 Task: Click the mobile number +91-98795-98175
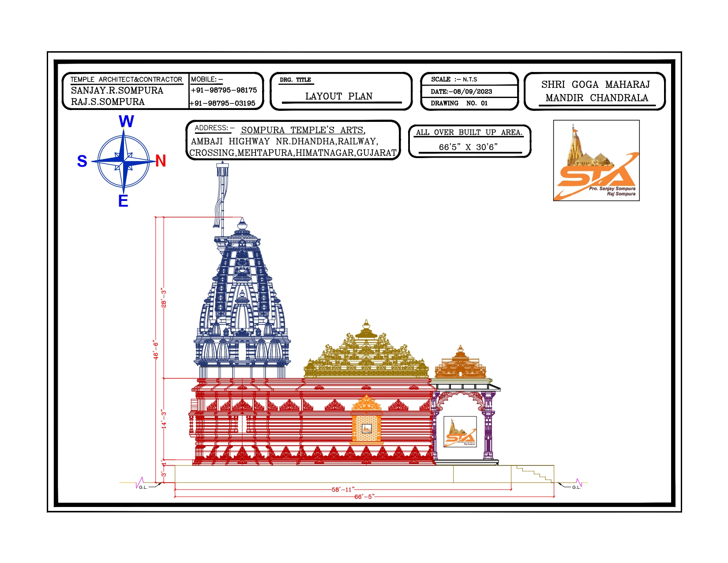[x=224, y=90]
